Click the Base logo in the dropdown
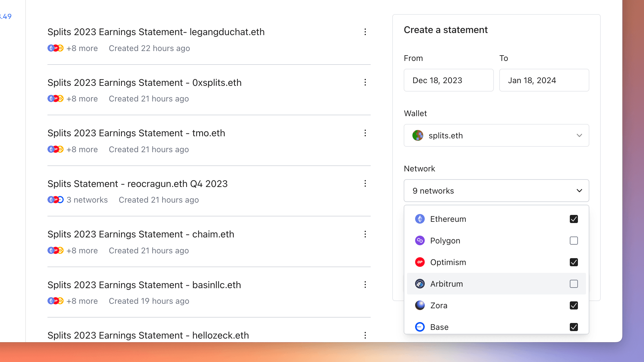The width and height of the screenshot is (644, 362). tap(420, 327)
